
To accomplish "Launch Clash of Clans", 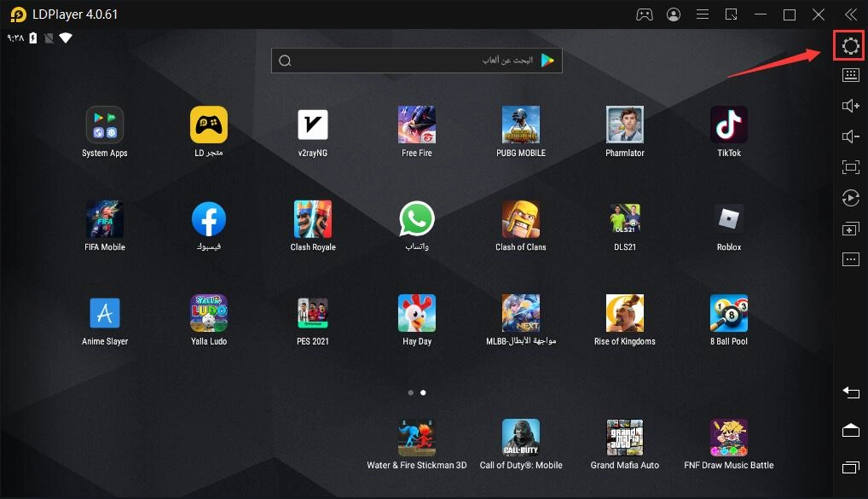I will point(521,218).
